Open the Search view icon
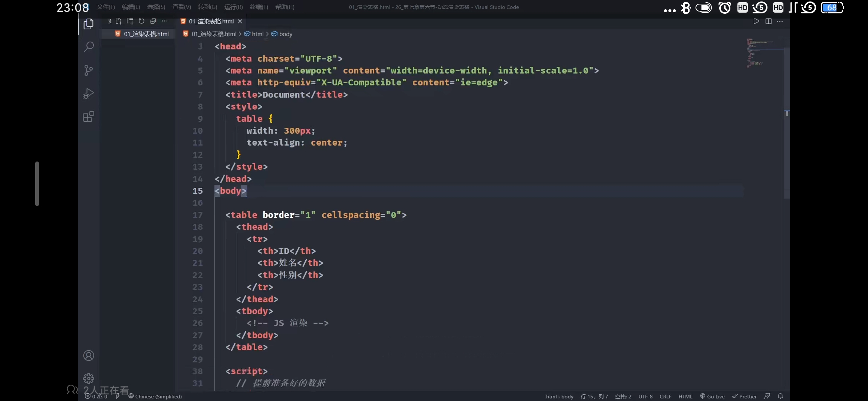Image resolution: width=868 pixels, height=401 pixels. pos(88,47)
